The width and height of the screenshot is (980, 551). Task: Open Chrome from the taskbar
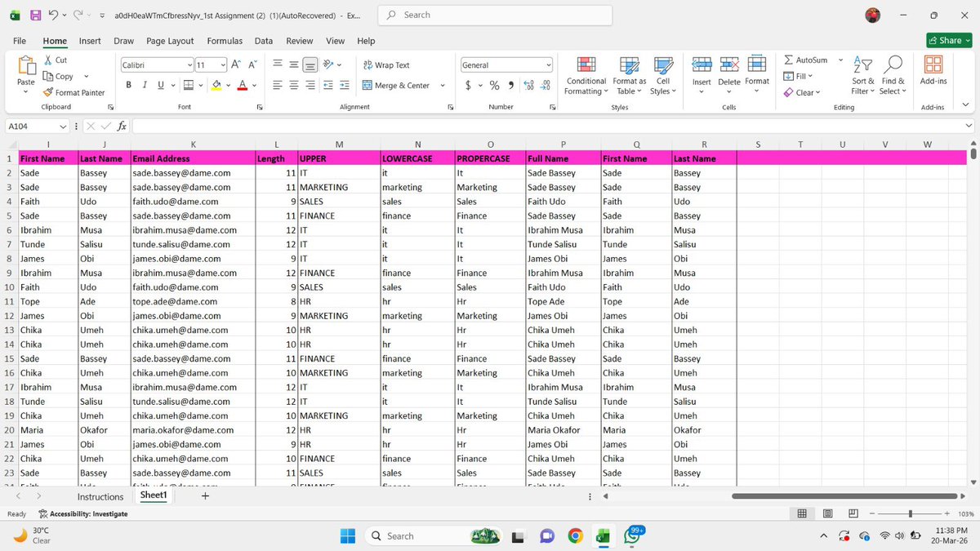pyautogui.click(x=576, y=536)
